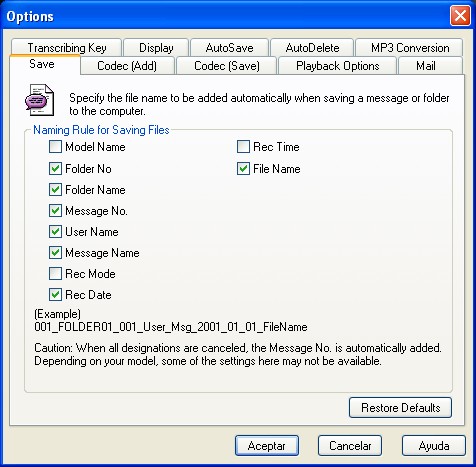Enable the Model Name checkbox
Screen dimensions: 476x467
(x=55, y=147)
